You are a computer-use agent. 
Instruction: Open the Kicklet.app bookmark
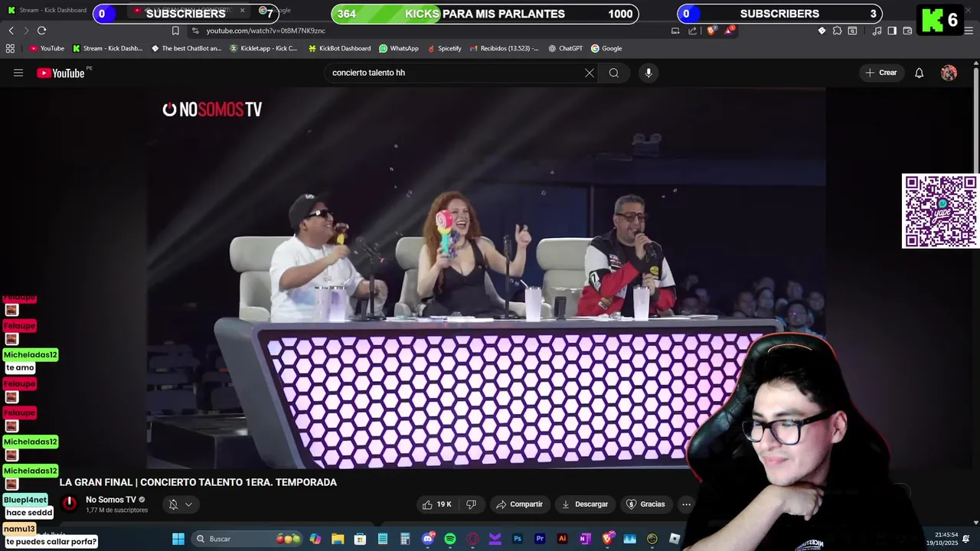[263, 48]
